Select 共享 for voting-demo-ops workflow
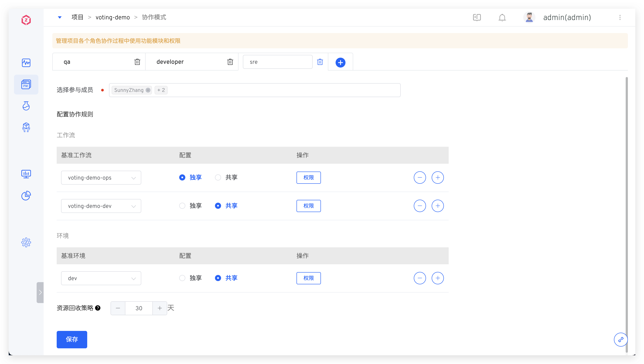Screen dimensions: 644x364 tap(218, 177)
